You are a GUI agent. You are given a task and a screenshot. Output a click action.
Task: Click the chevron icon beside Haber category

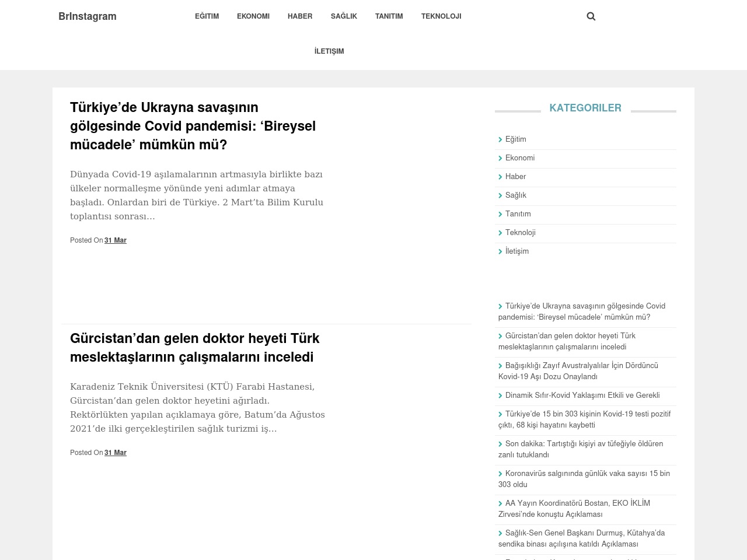[500, 177]
